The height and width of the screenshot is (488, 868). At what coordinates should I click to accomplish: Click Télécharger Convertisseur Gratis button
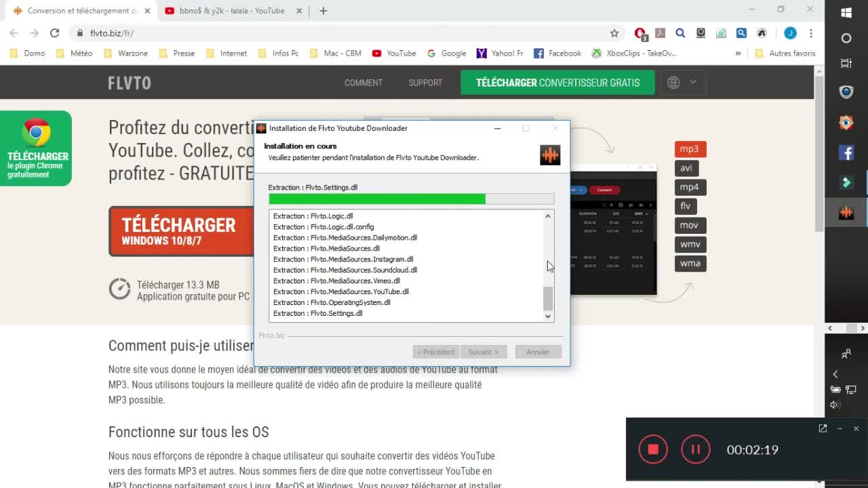coord(557,83)
